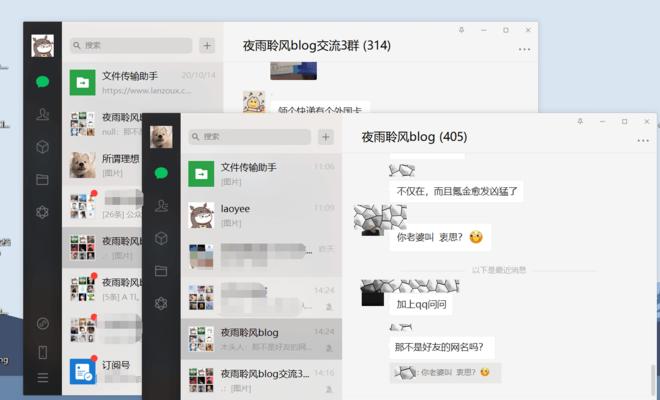Open hamburger settings menu in back window

(x=43, y=378)
